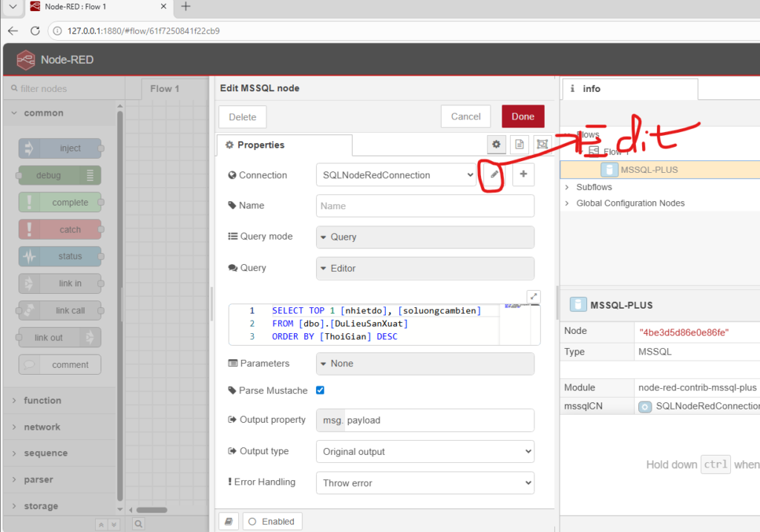
Task: Click the red Done button
Action: click(522, 116)
